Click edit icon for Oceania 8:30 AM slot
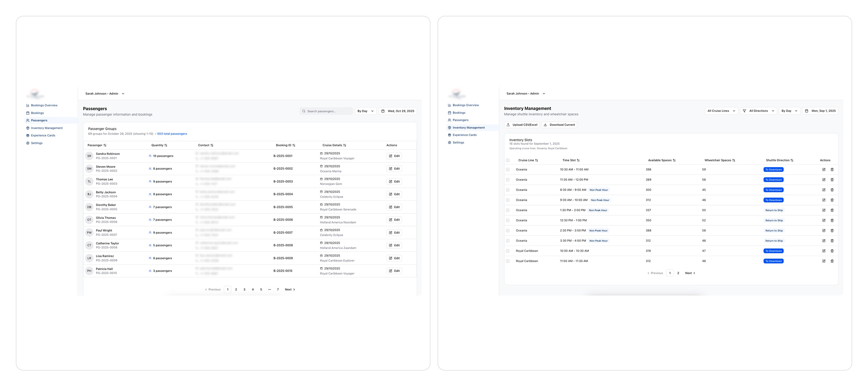Image resolution: width=868 pixels, height=386 pixels. tap(824, 190)
